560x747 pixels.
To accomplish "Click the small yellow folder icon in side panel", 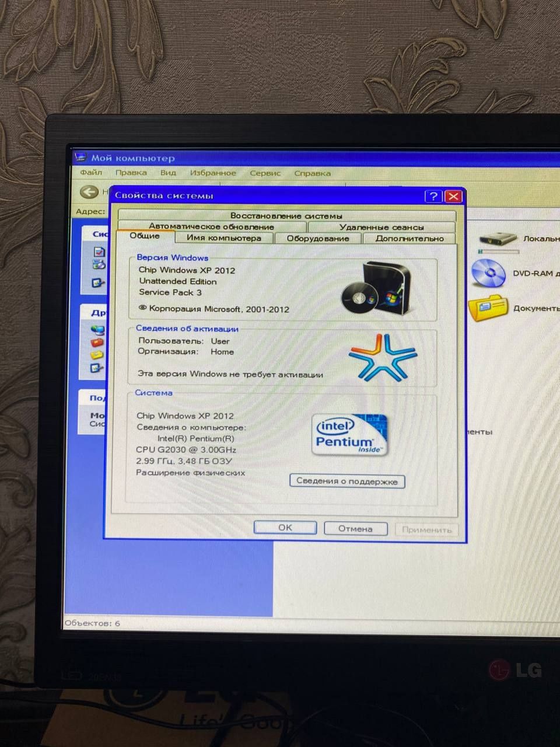I will pos(97,355).
